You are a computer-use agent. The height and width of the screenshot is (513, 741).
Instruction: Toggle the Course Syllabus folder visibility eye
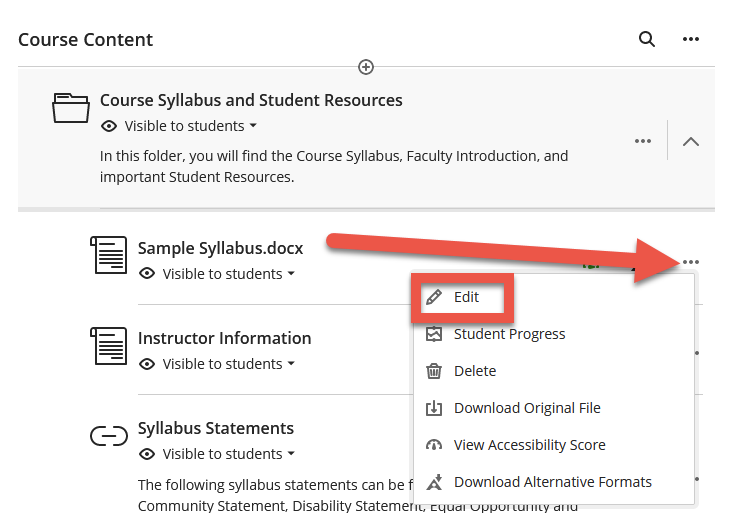pos(109,126)
